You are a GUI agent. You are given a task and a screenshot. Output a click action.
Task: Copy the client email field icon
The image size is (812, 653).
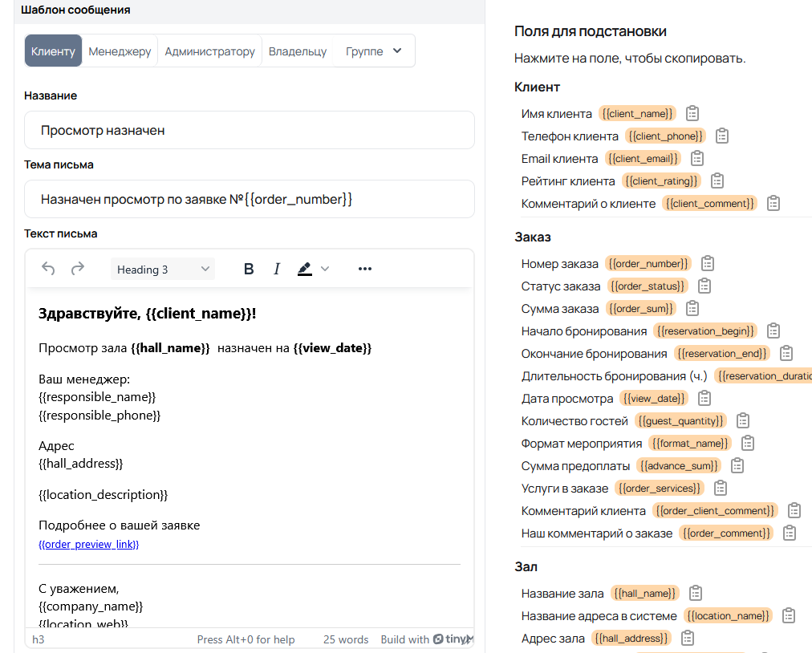coord(697,159)
